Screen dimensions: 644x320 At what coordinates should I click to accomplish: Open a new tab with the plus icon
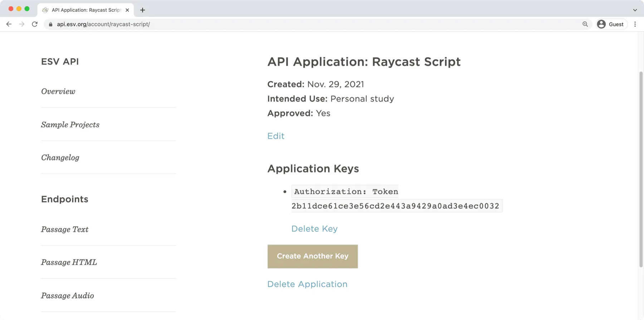point(142,10)
